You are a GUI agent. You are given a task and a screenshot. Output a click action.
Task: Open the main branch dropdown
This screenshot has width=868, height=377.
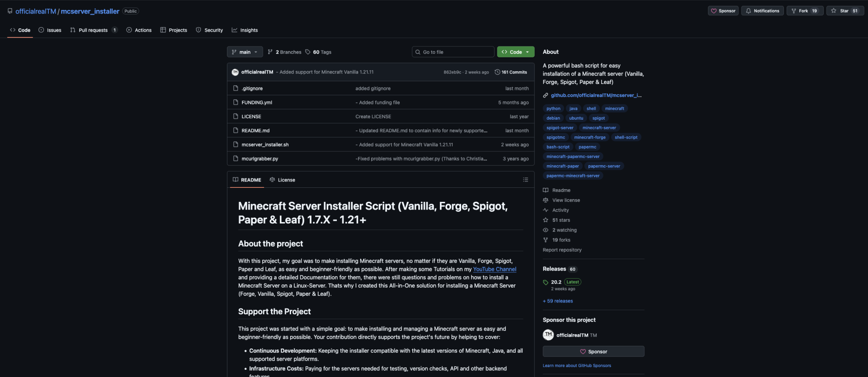click(245, 52)
